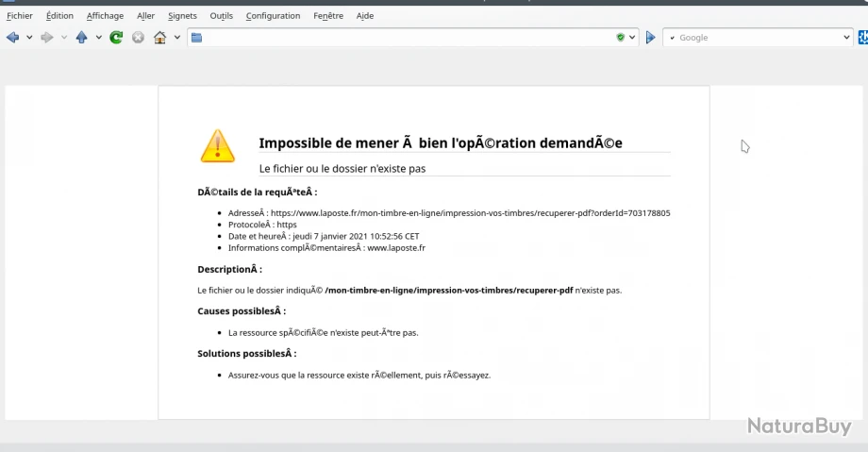Open the Google search box dropdown arrow

[x=846, y=38]
